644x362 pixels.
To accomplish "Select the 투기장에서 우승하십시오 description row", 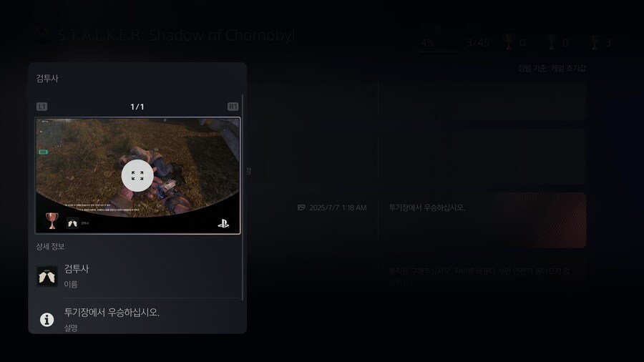I will (137, 319).
